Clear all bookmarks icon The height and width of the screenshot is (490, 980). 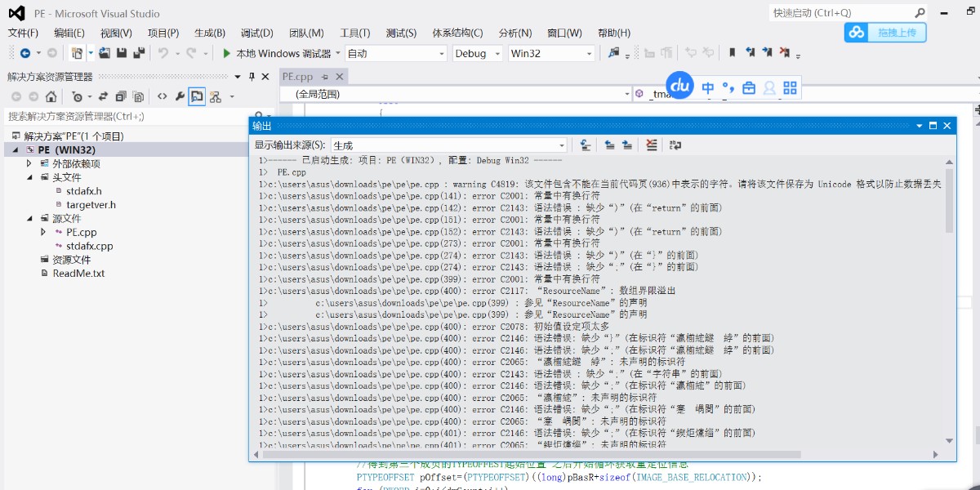[784, 53]
